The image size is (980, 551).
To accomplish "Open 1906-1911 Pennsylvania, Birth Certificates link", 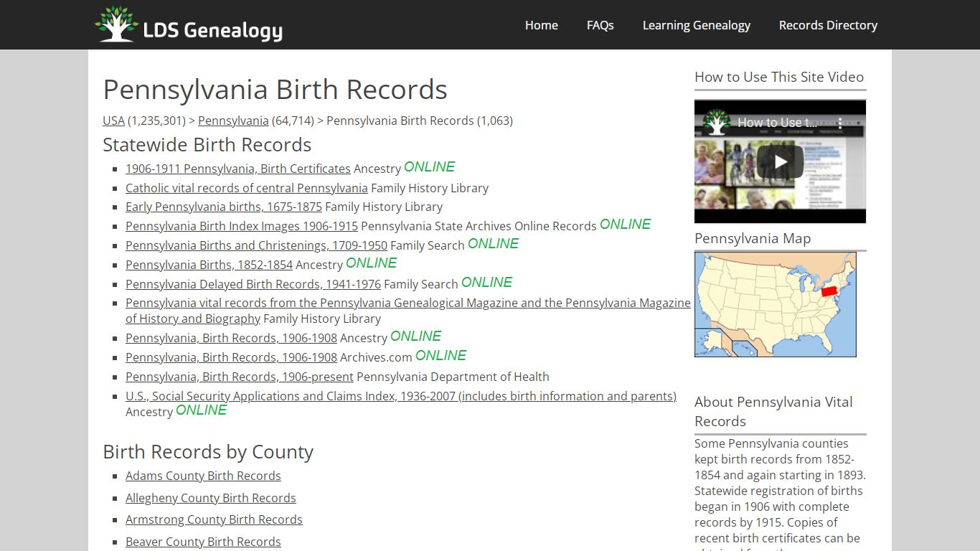I will point(238,169).
